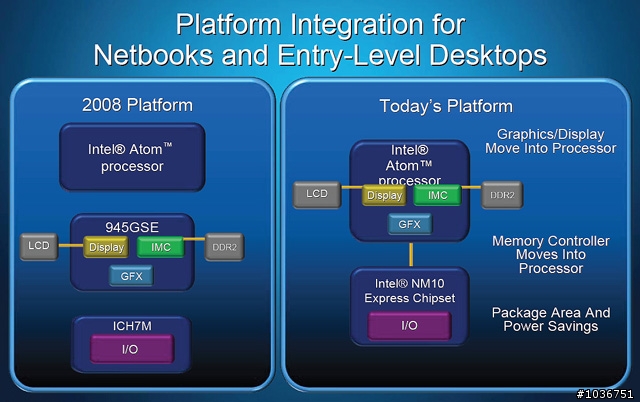The image size is (640, 402).
Task: Click 'Intel® NM10 Express Chipset' text
Action: tap(409, 291)
